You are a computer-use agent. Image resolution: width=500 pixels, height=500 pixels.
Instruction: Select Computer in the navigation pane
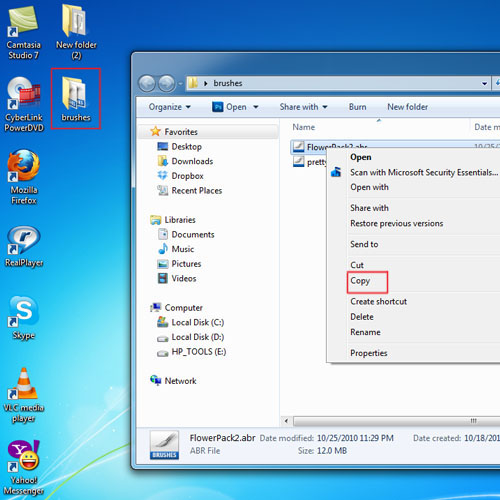[x=183, y=307]
